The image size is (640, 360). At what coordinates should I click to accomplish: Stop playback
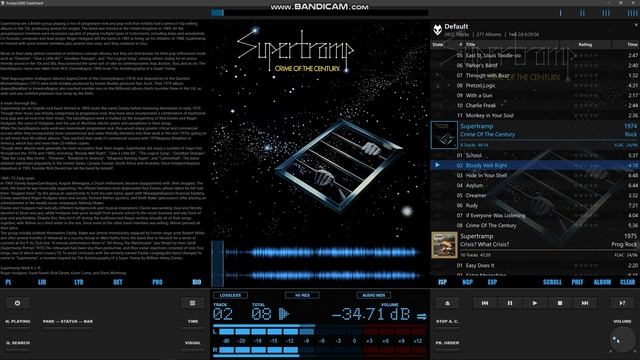click(560, 303)
